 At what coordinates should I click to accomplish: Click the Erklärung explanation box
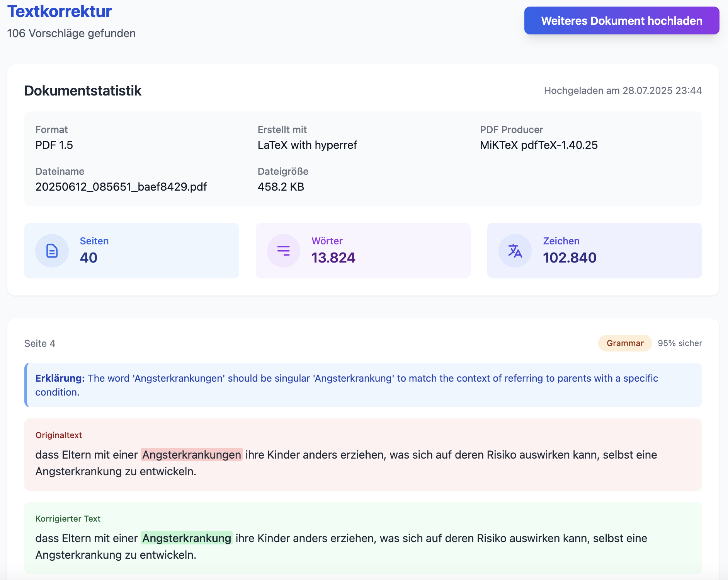click(x=363, y=385)
